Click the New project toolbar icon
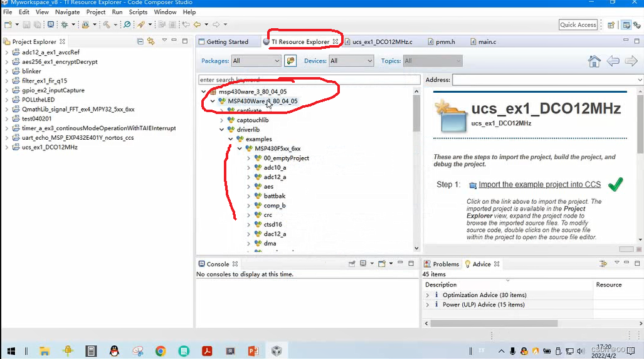The width and height of the screenshot is (644, 359). (8, 24)
